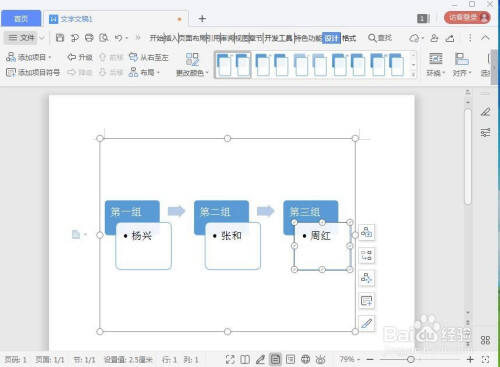
Task: Click the four-square apps icon at bottom right
Action: (x=485, y=340)
